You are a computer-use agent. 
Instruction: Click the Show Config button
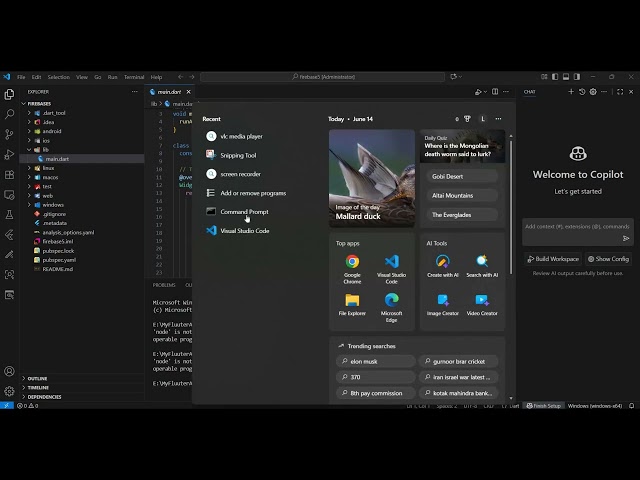[608, 259]
